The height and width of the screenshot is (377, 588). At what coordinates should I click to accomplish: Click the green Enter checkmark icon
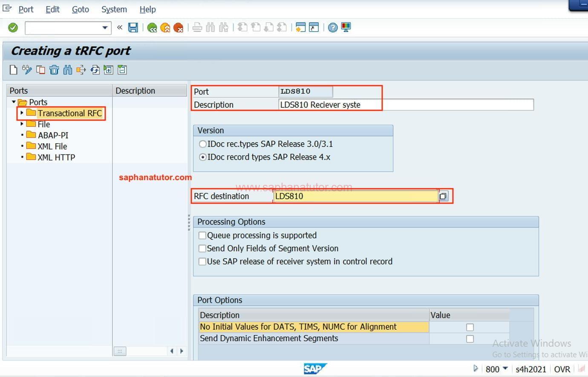[13, 28]
